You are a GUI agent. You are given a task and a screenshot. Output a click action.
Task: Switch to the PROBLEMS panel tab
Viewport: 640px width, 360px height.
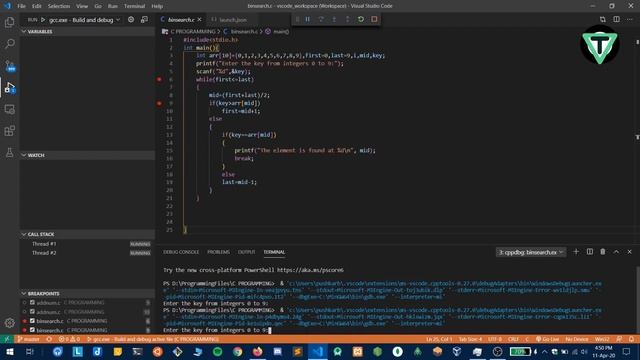[218, 252]
